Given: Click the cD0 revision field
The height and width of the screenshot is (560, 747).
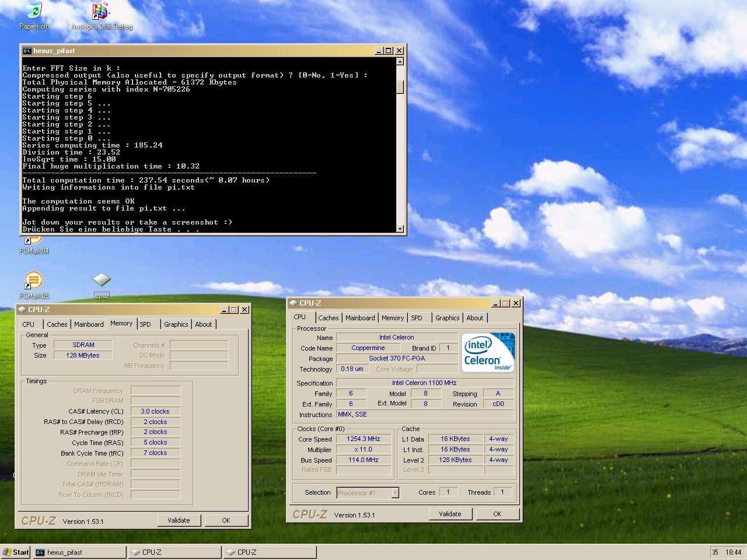Looking at the screenshot, I should pos(498,404).
